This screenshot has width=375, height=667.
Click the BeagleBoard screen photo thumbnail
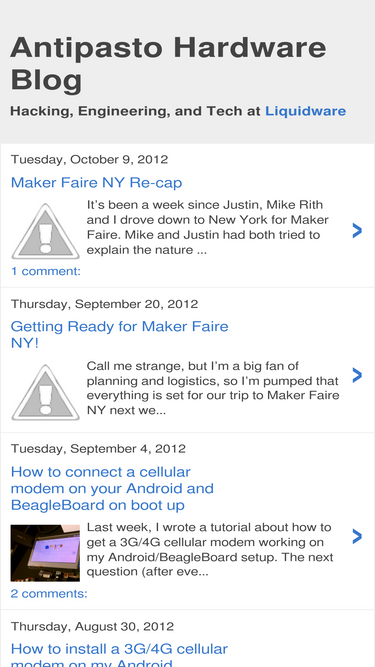(x=45, y=553)
